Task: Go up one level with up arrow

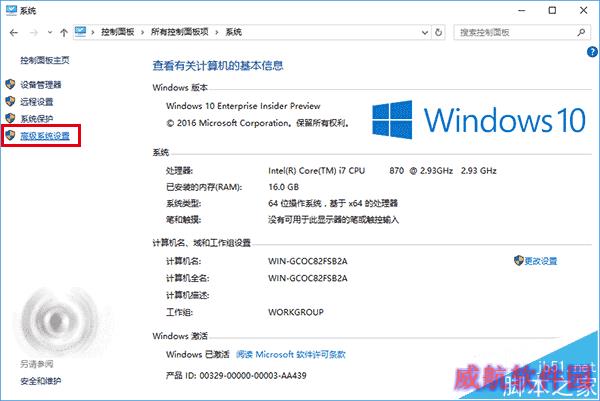Action: click(x=64, y=33)
